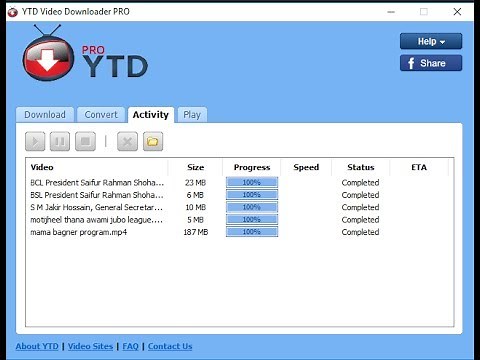Image resolution: width=480 pixels, height=360 pixels.
Task: Close the YTD Video Downloader window
Action: 457,12
